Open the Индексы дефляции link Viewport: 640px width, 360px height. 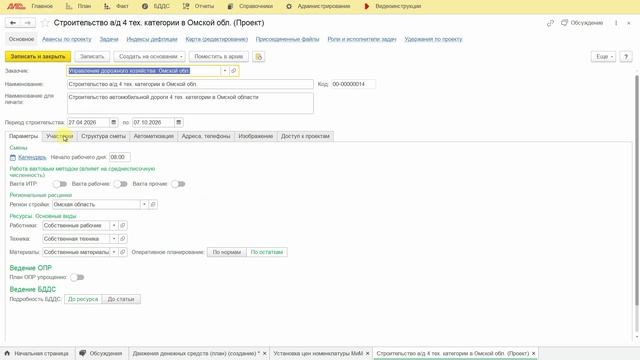pyautogui.click(x=152, y=39)
